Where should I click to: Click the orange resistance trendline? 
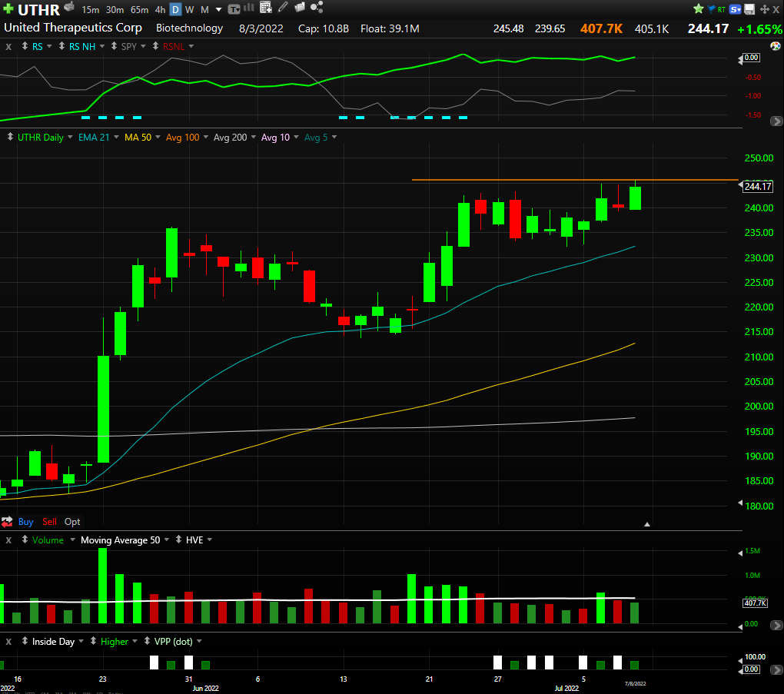pyautogui.click(x=574, y=180)
